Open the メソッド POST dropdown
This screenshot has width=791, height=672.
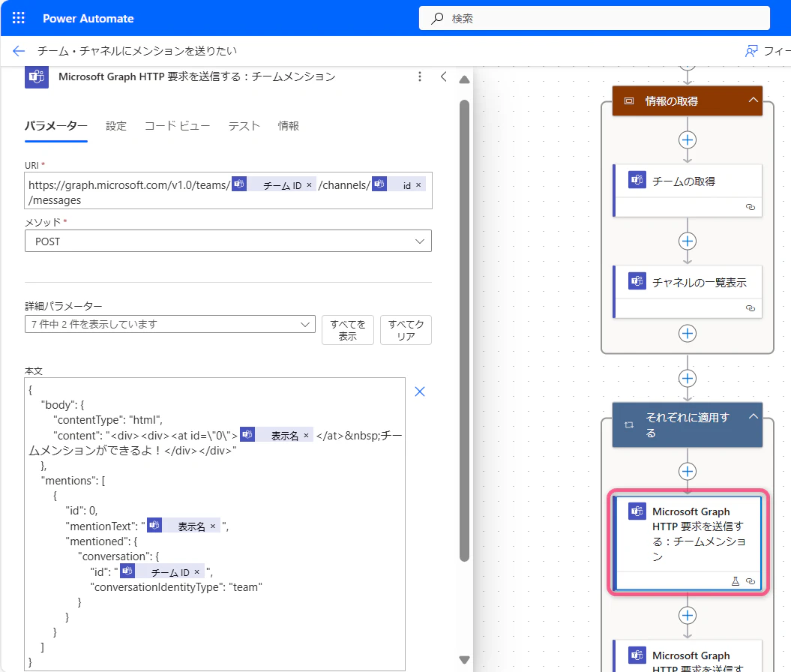click(x=228, y=241)
